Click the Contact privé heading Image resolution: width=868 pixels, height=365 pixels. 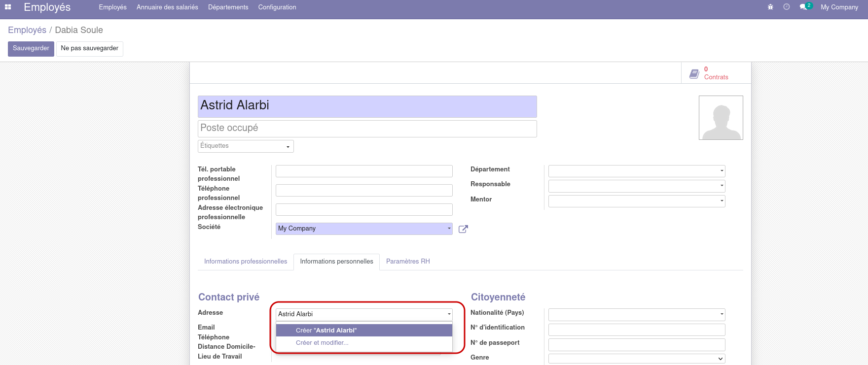[229, 297]
